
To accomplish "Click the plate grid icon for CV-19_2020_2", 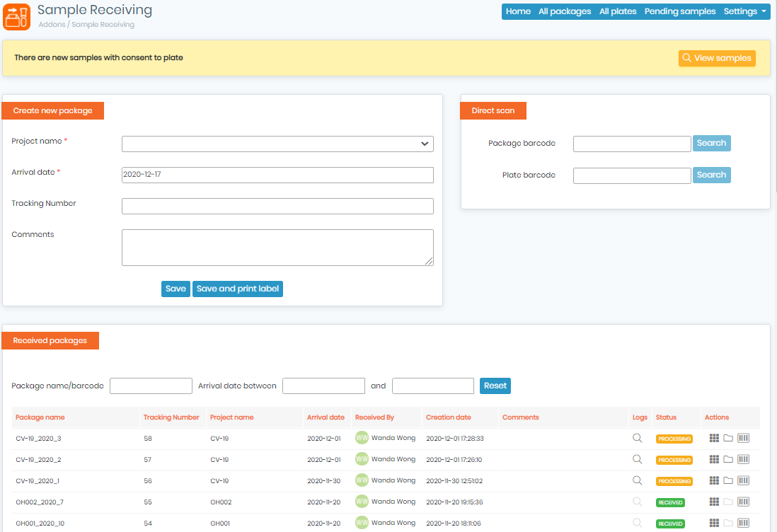I will tap(714, 459).
